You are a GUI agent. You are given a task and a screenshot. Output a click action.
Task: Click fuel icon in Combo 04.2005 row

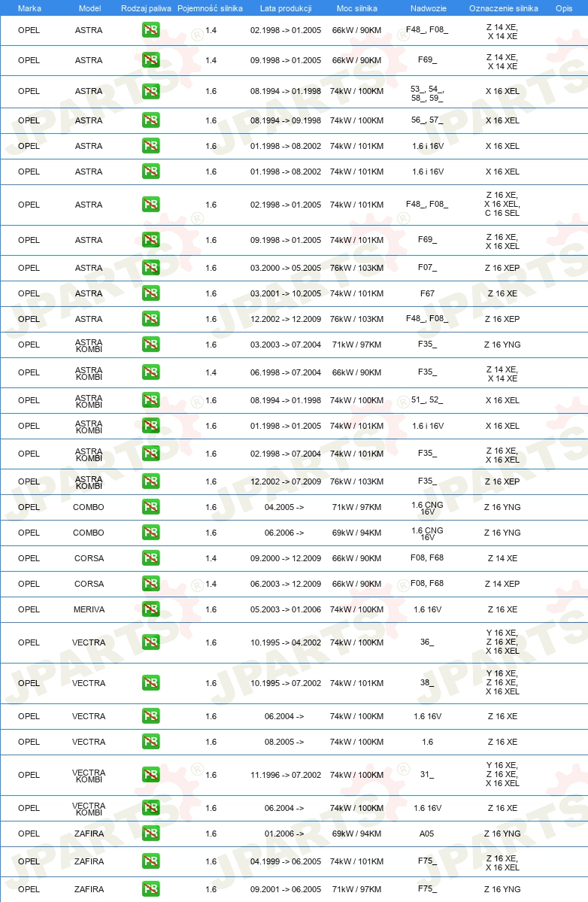click(150, 507)
